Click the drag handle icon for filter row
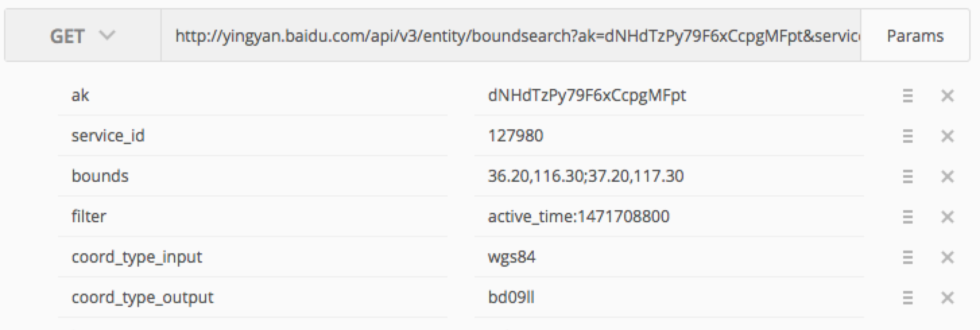The height and width of the screenshot is (330, 980). click(907, 217)
